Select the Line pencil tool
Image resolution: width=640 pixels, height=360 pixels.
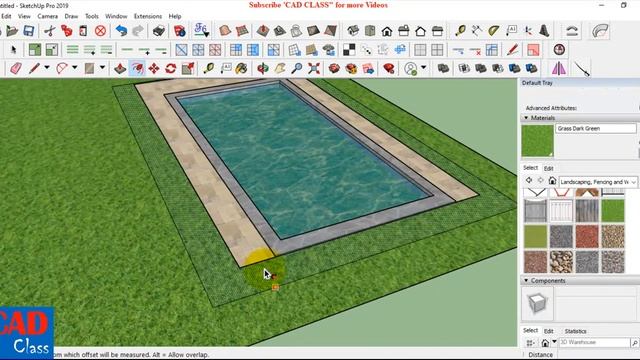34,68
